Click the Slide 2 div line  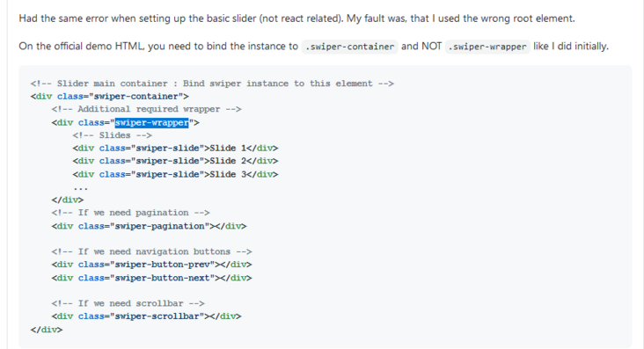click(175, 161)
